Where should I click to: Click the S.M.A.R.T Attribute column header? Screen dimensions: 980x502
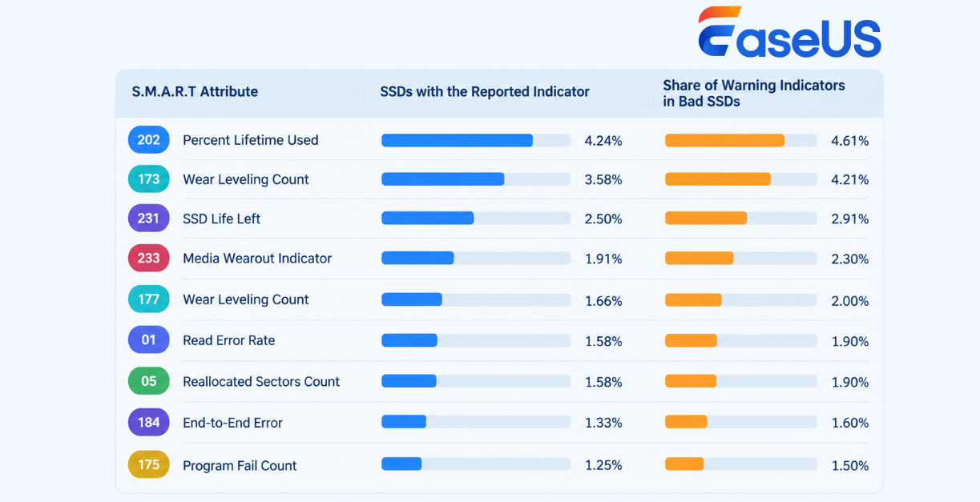coord(195,92)
